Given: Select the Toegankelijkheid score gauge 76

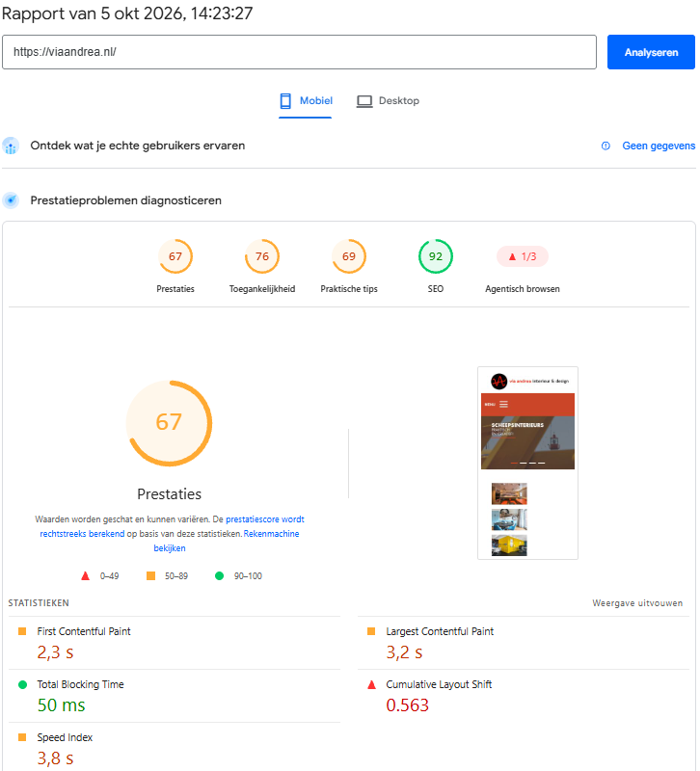Looking at the screenshot, I should coord(261,256).
